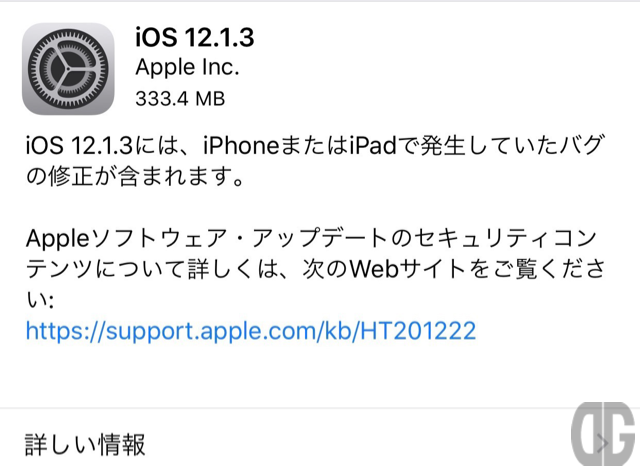The width and height of the screenshot is (640, 471).
Task: Click the Appleソフトウェア・アップデート security paragraph
Action: 315,269
